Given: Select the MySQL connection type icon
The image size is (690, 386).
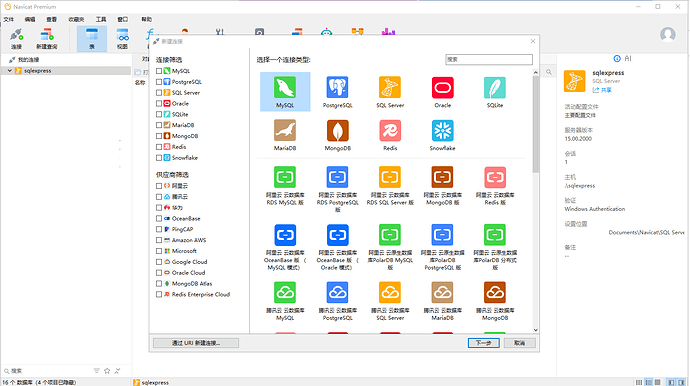Looking at the screenshot, I should point(285,88).
